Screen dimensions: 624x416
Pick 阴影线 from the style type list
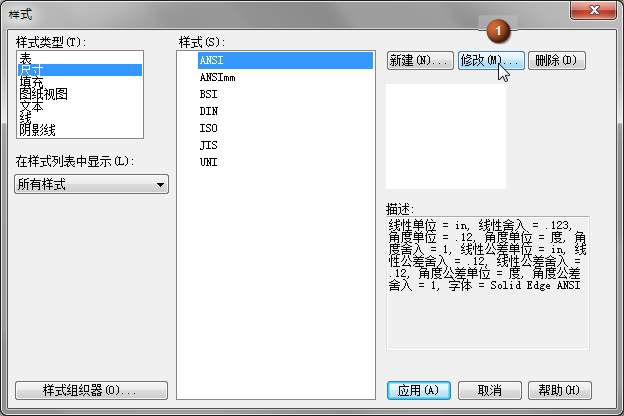(38, 130)
